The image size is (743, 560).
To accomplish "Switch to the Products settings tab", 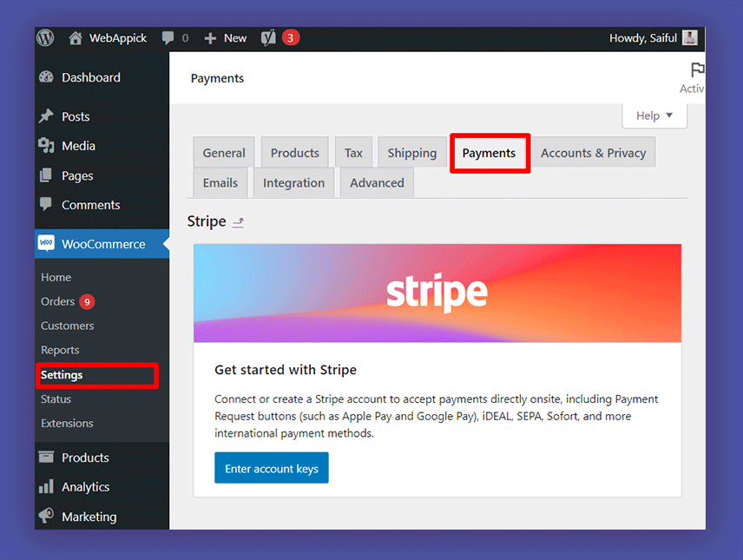I will [295, 153].
